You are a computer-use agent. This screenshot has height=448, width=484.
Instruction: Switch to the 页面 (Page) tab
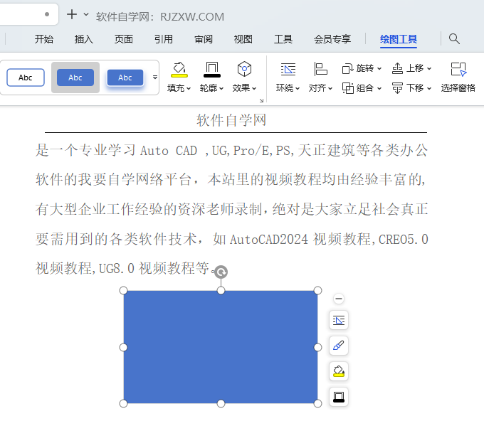point(123,39)
